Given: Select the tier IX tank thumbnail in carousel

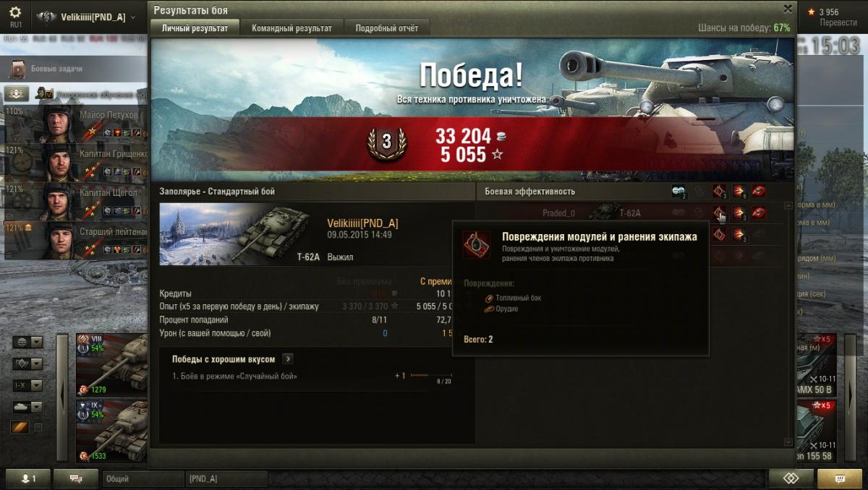Looking at the screenshot, I should click(112, 431).
